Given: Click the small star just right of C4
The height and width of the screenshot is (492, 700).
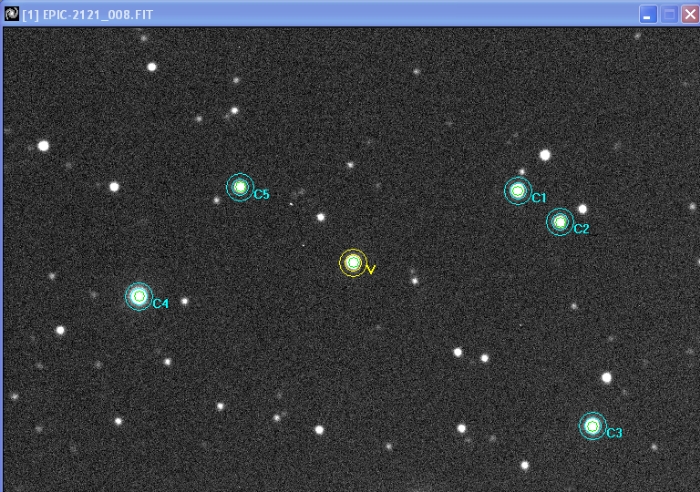Looking at the screenshot, I should [184, 300].
